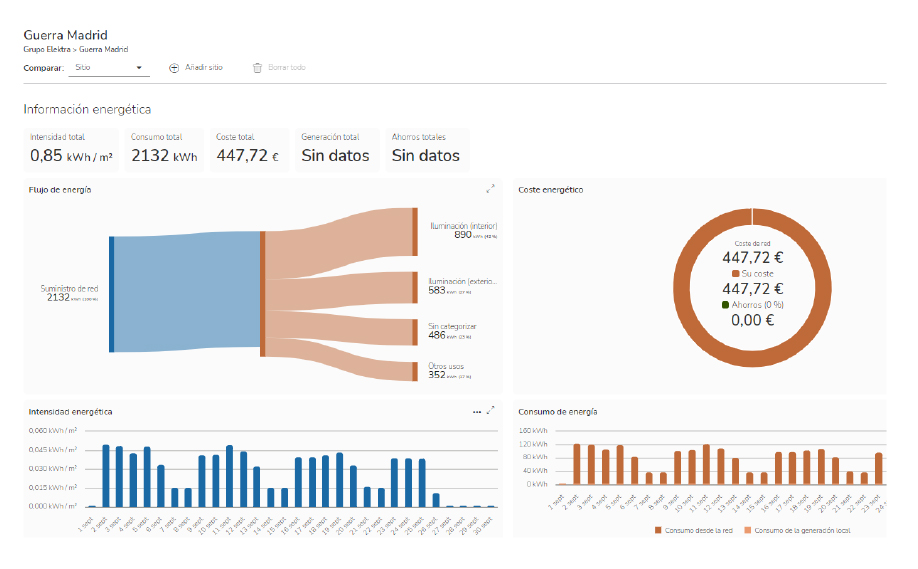Click the Guerra Madrid page title
918x569 pixels.
click(66, 35)
